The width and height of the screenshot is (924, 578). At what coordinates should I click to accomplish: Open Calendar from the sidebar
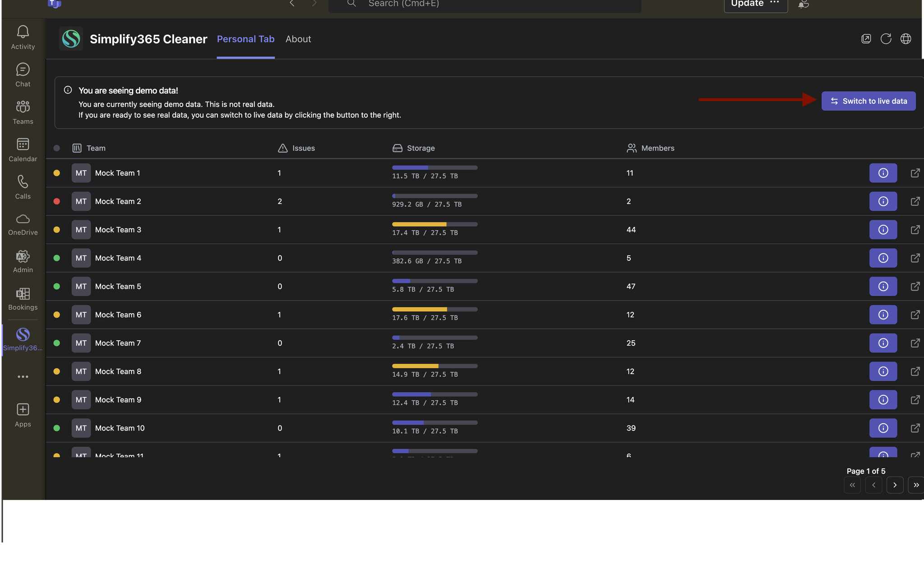coord(23,150)
